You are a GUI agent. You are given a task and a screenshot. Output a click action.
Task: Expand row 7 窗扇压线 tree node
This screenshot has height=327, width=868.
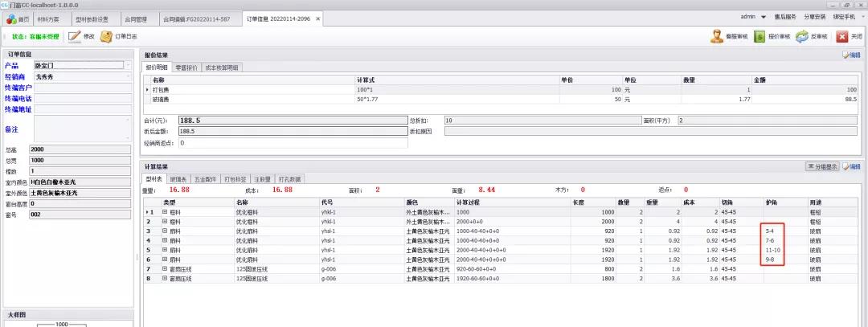165,269
